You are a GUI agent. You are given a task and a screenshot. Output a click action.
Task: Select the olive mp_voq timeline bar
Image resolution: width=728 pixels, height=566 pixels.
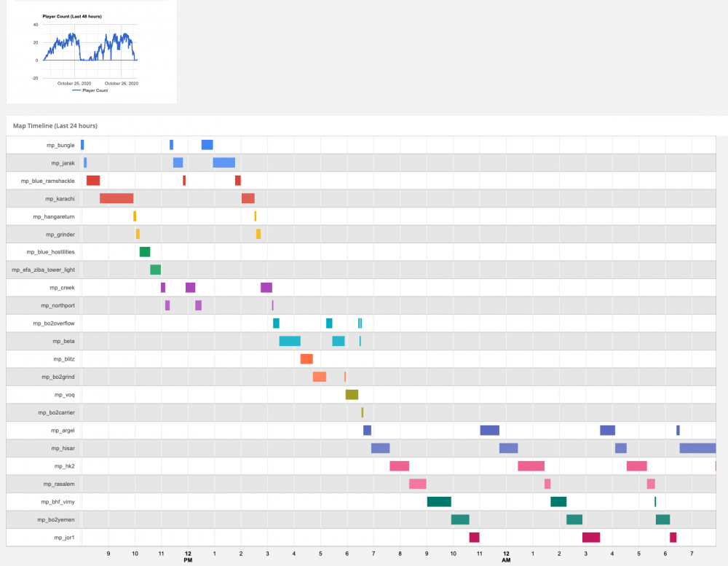352,395
